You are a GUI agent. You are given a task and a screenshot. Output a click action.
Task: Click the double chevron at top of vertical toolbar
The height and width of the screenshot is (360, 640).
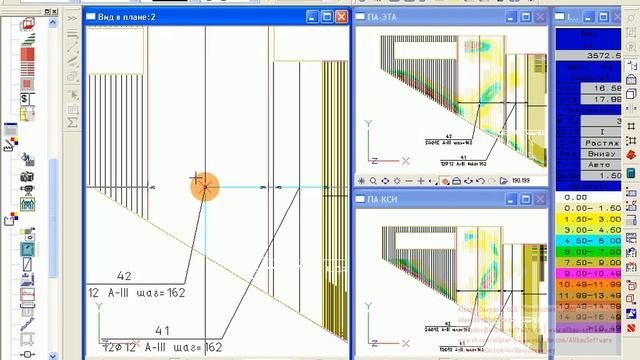[x=72, y=18]
